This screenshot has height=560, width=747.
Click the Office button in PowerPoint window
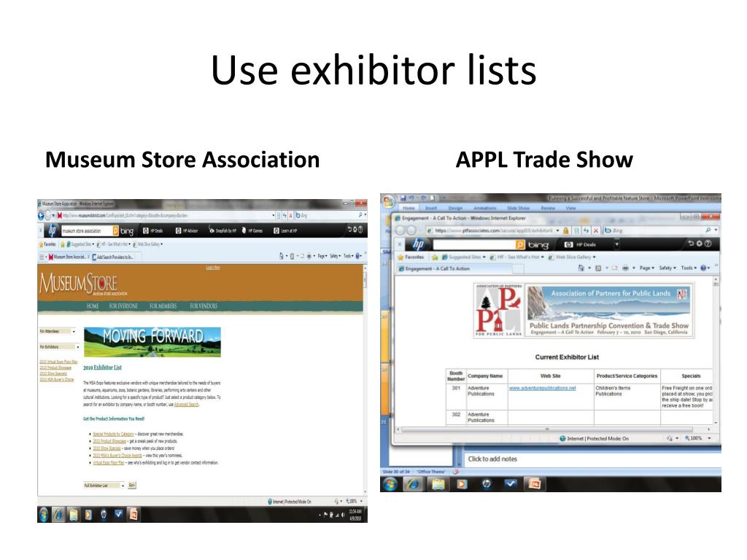389,201
